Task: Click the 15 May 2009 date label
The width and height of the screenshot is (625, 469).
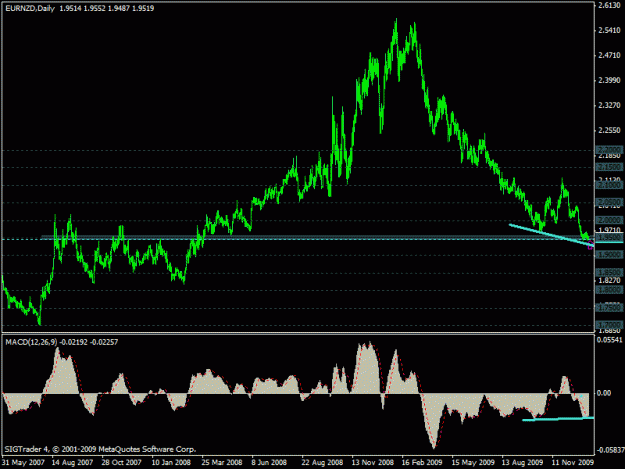Action: [473, 463]
